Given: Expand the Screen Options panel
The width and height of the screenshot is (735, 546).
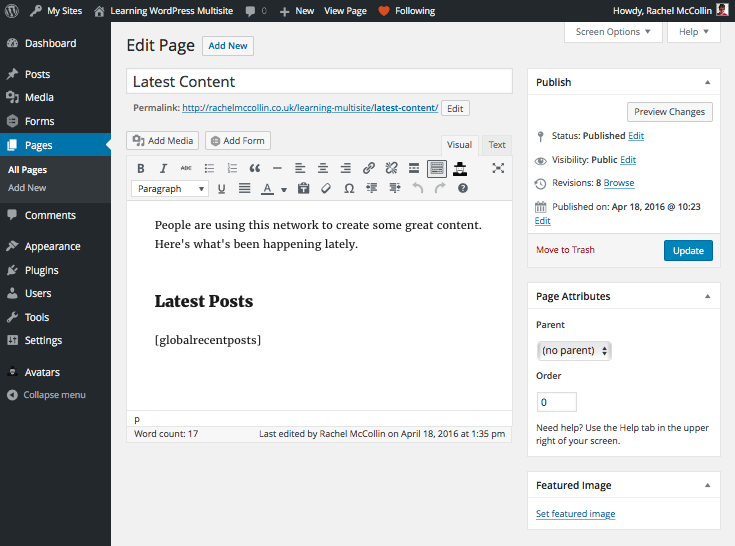Looking at the screenshot, I should click(x=613, y=32).
